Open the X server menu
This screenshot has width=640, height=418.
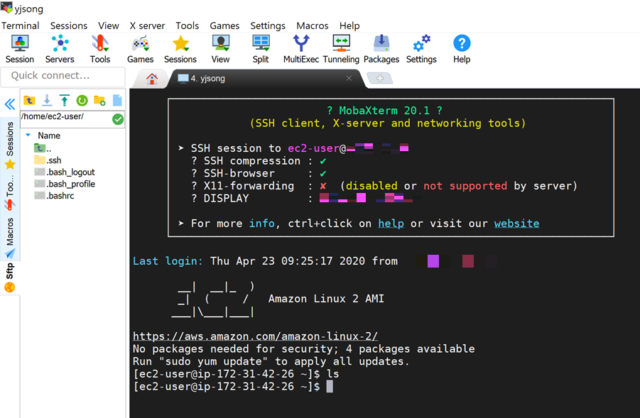[x=147, y=26]
